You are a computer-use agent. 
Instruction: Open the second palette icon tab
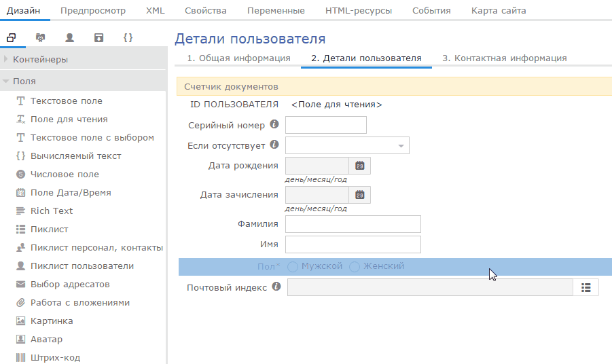pyautogui.click(x=40, y=38)
